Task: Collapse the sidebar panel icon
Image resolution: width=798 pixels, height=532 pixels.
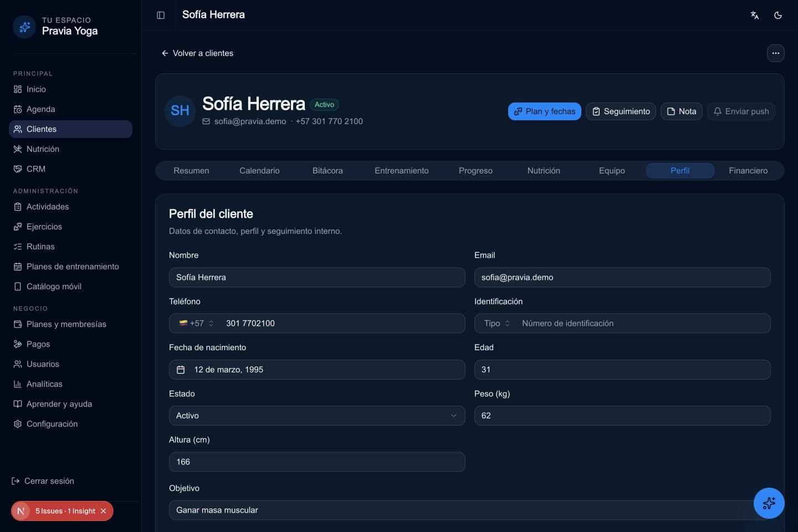Action: 161,15
